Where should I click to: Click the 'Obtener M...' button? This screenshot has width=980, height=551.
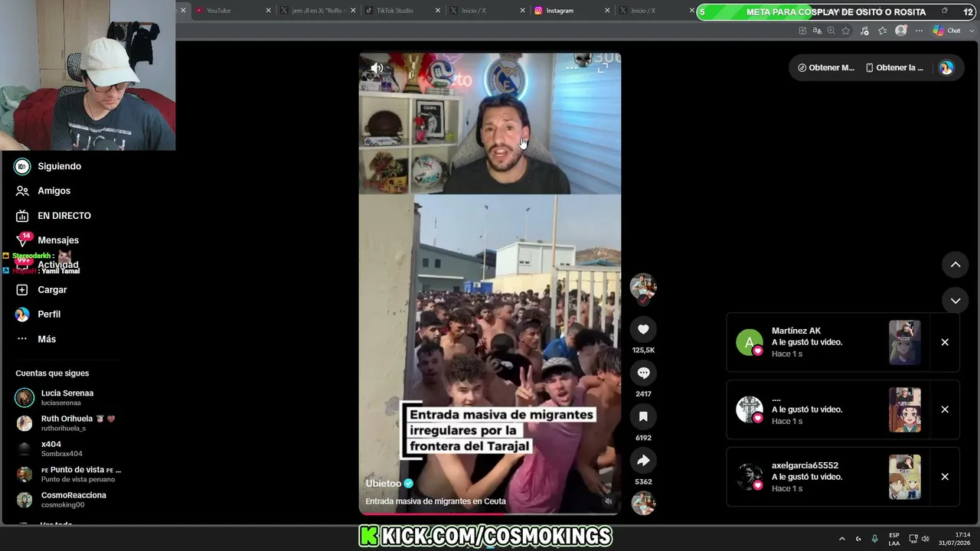coord(825,67)
